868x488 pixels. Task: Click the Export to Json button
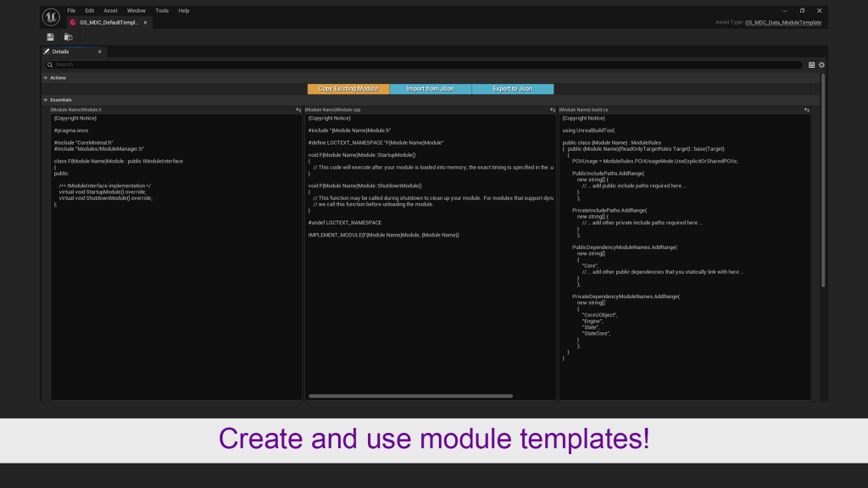pyautogui.click(x=512, y=89)
